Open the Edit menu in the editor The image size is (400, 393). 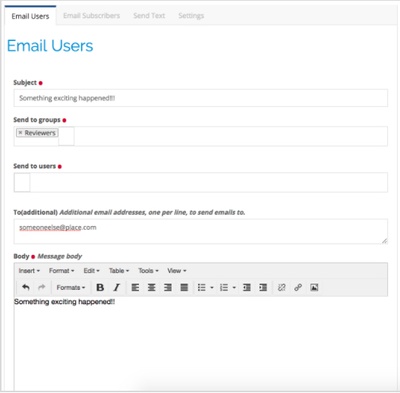pos(91,271)
